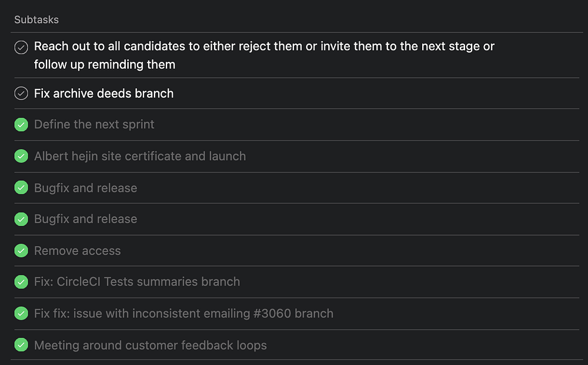
Task: Uncheck 'Albert hejin site certificate and launch'
Action: pos(21,157)
